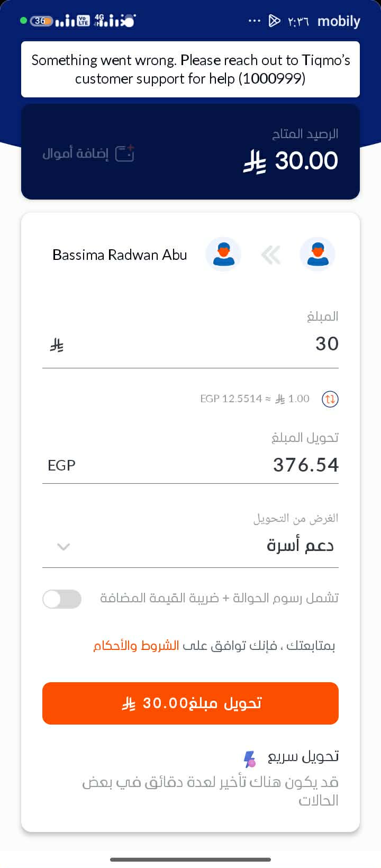Tap the play store icon in status bar
This screenshot has width=381, height=868.
(x=274, y=21)
